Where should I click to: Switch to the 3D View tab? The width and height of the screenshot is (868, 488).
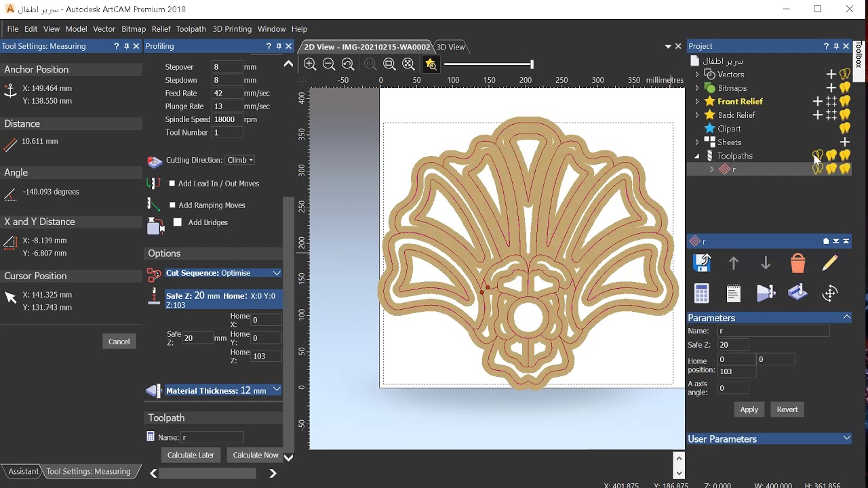tap(450, 47)
